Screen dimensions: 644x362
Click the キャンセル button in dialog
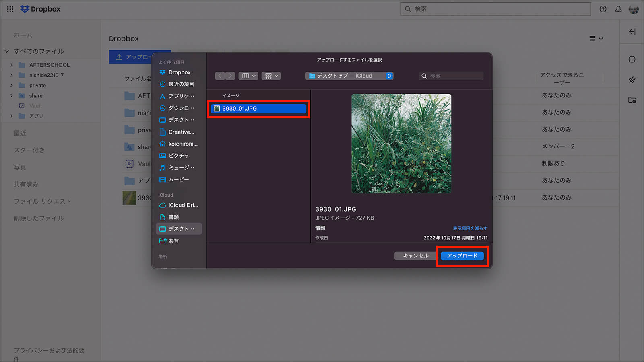point(416,256)
